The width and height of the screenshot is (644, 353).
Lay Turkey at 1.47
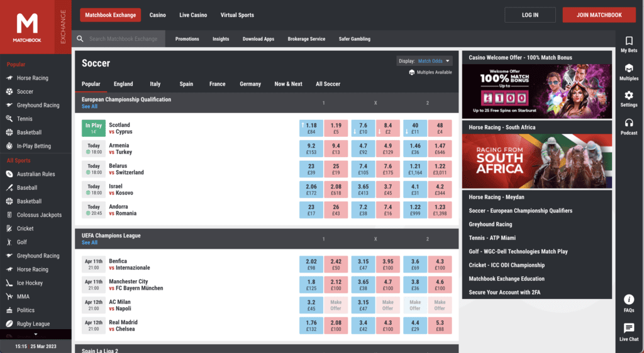[x=440, y=148]
